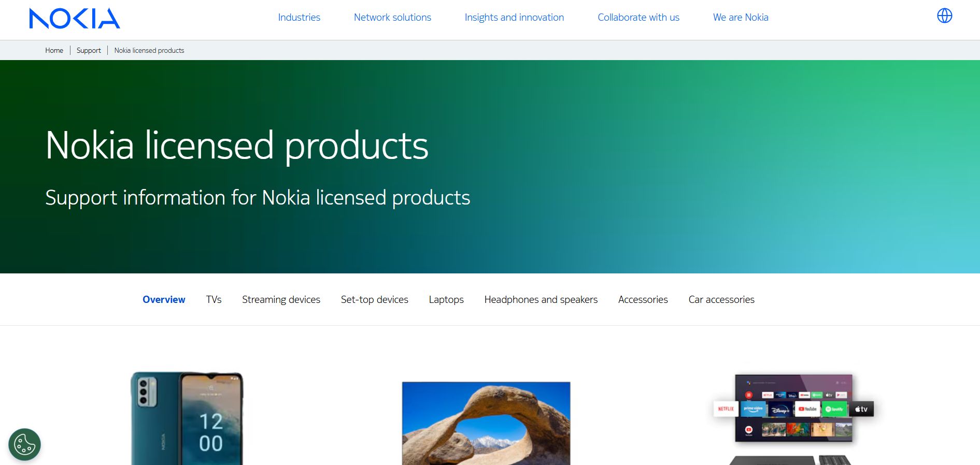Switch to Streaming devices tab

(x=281, y=299)
